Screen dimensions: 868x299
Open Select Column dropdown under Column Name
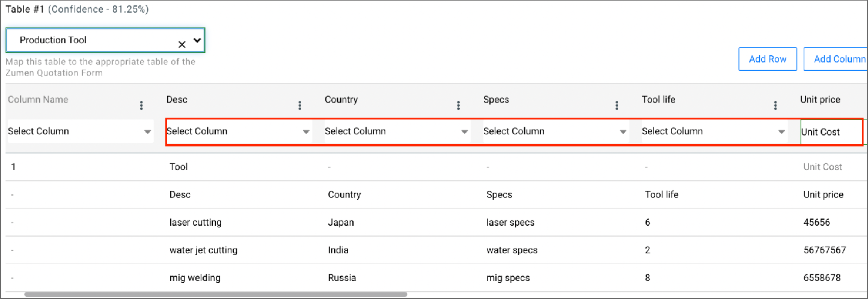coord(79,131)
